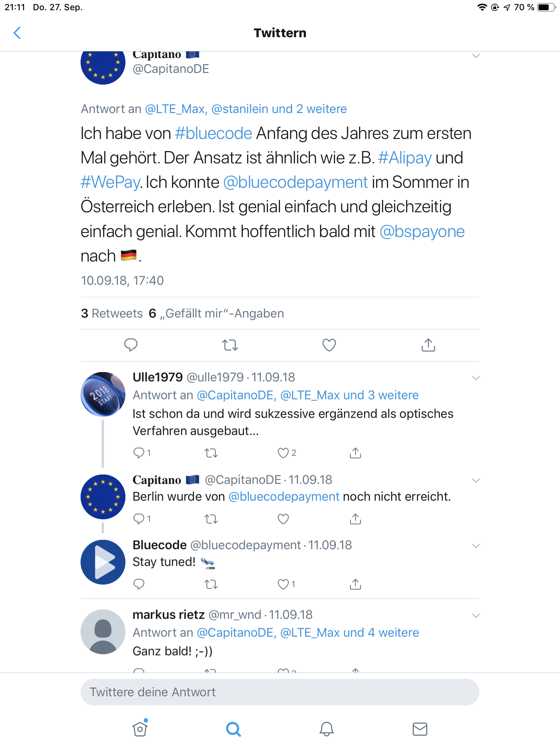Open the Messages envelope tab
This screenshot has height=747, width=560.
tap(420, 729)
